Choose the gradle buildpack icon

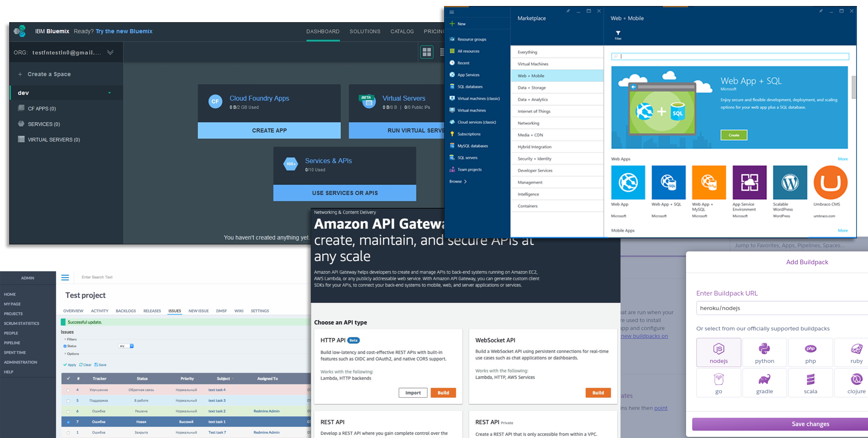764,383
